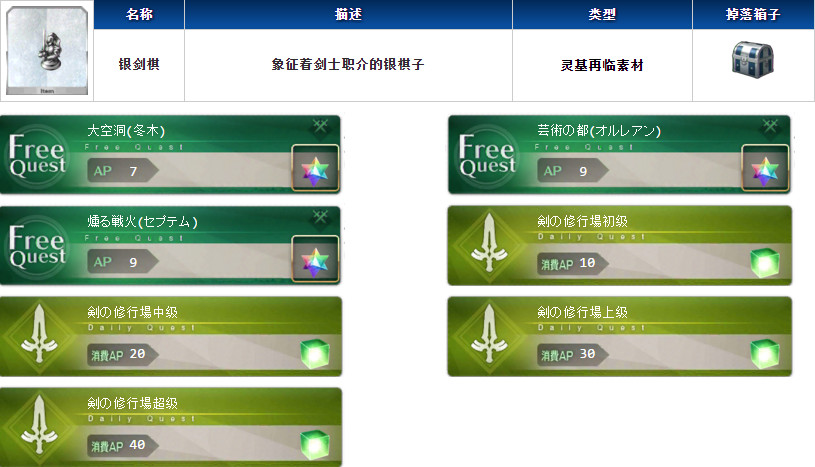Click the rainbow star on 大空洞(冬木) quest

316,168
